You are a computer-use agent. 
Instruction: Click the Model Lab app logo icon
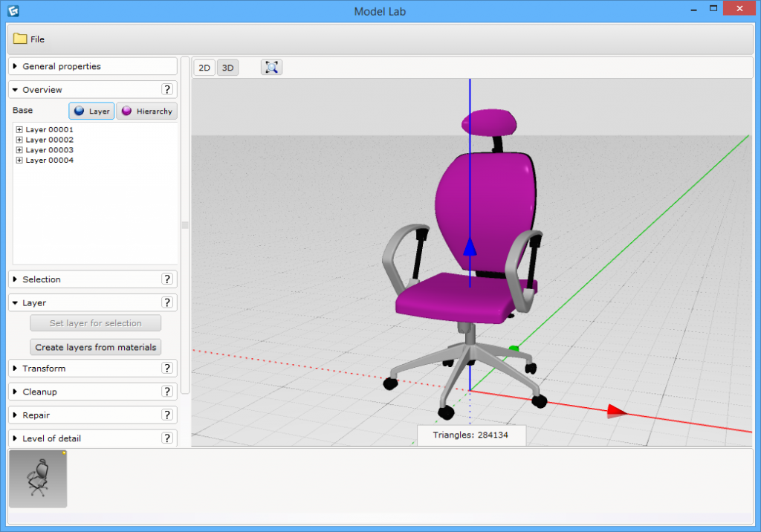click(13, 10)
